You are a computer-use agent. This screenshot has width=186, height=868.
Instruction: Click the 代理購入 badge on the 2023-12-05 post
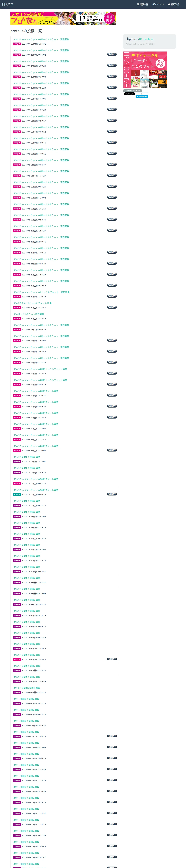tap(17, 462)
